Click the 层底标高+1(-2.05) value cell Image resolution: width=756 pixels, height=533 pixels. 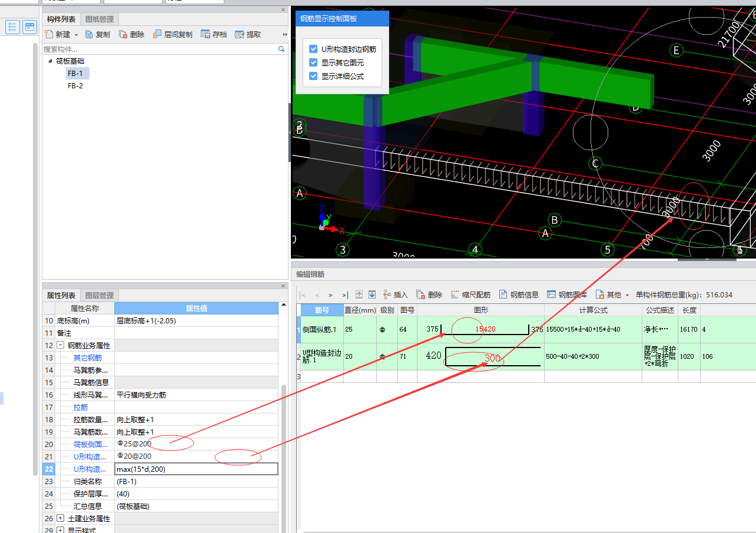[196, 321]
